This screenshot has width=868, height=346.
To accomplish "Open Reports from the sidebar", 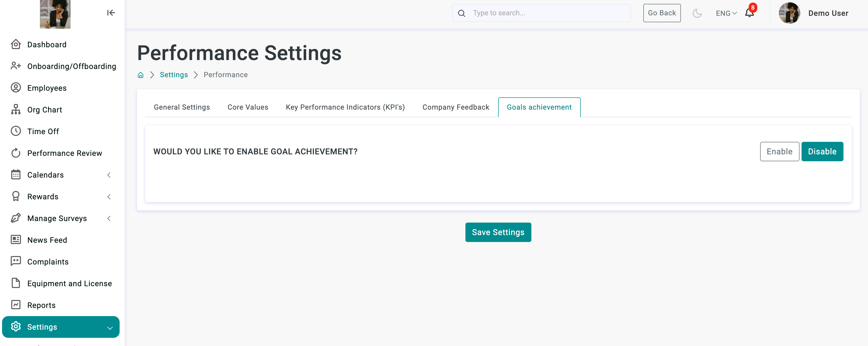I will pos(61,305).
